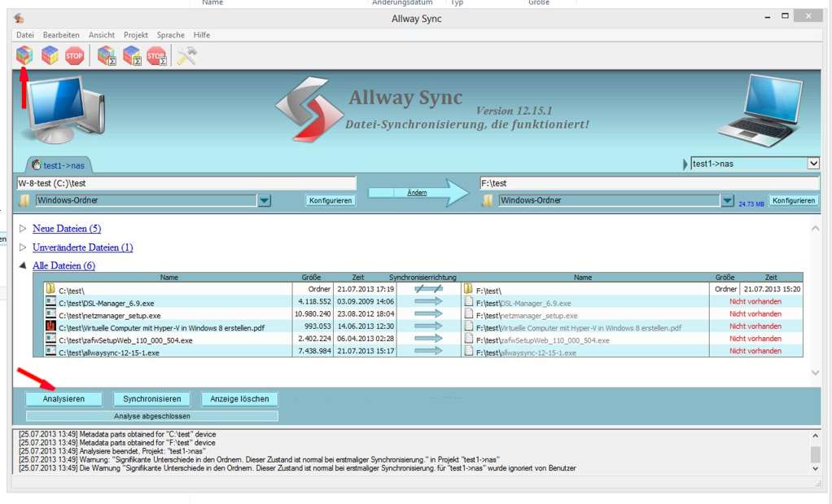Click the folder icon of the C:\test\ row

coord(51,289)
